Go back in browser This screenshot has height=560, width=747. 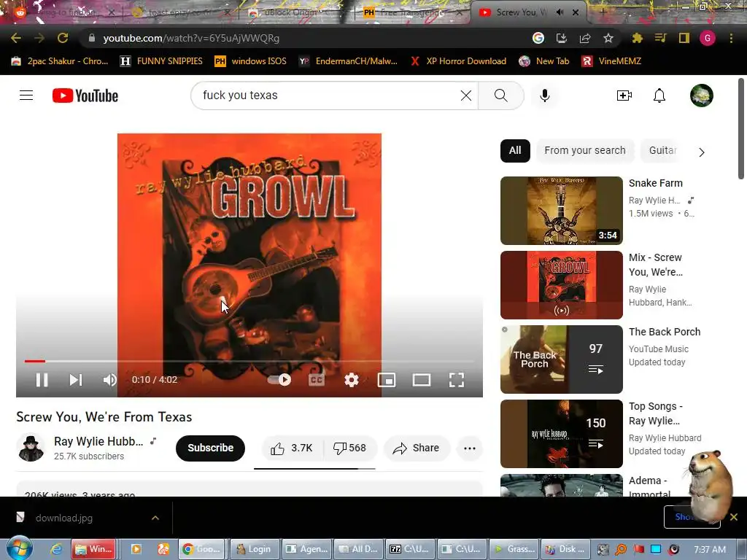click(x=16, y=38)
